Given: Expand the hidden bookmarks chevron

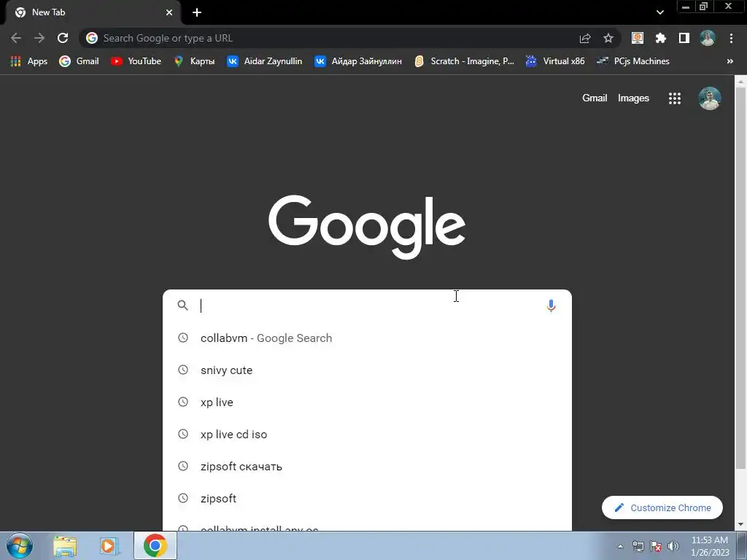Looking at the screenshot, I should coord(729,61).
